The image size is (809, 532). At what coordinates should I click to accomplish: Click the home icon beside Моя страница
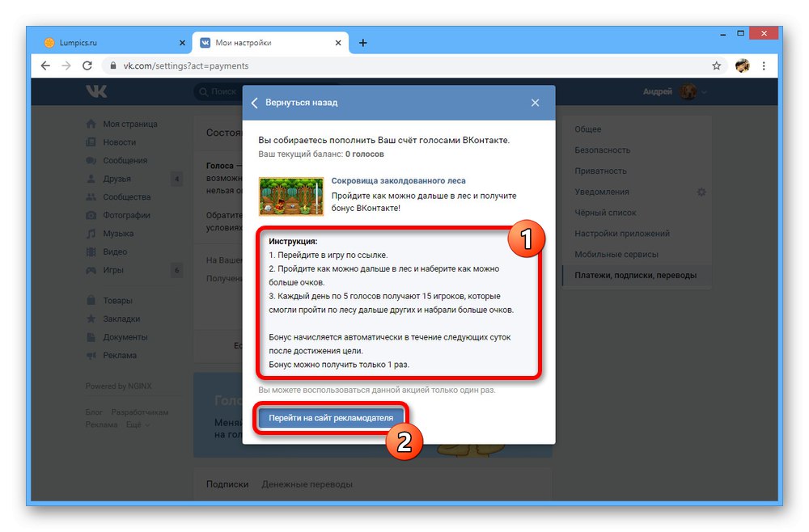pyautogui.click(x=91, y=124)
